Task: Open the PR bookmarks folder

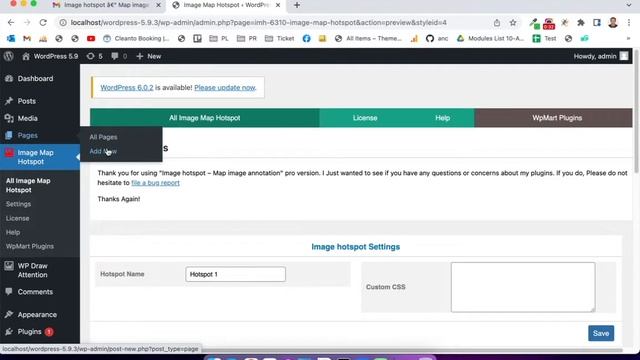Action: 247,38
